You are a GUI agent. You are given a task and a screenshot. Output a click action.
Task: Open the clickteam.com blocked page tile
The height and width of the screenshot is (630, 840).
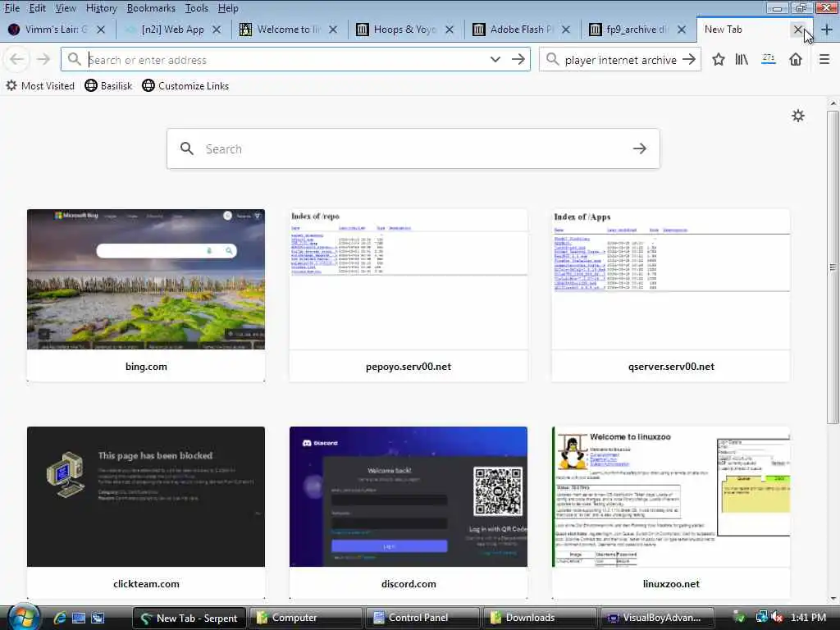146,496
